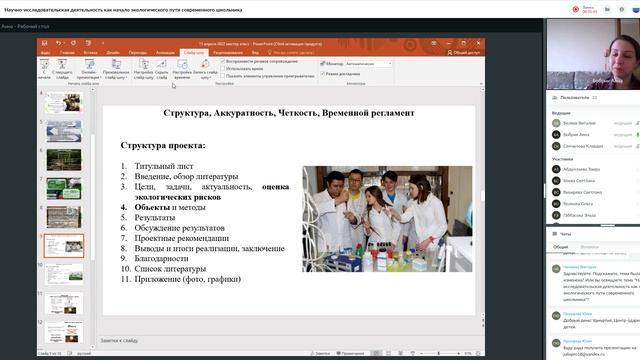Save the presentation from Quick Access toolbar
The image size is (640, 360).
tap(44, 43)
